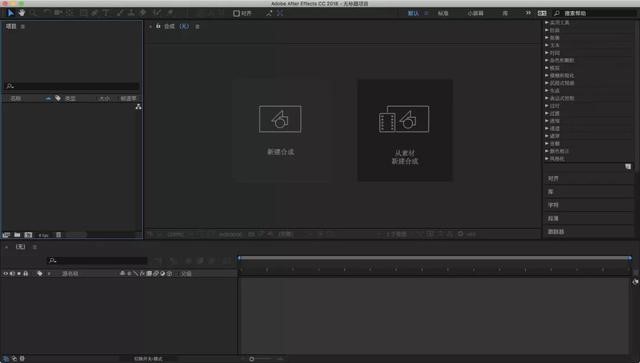The width and height of the screenshot is (640, 363).
Task: Switch to the 标准 workspace tab
Action: pos(443,13)
